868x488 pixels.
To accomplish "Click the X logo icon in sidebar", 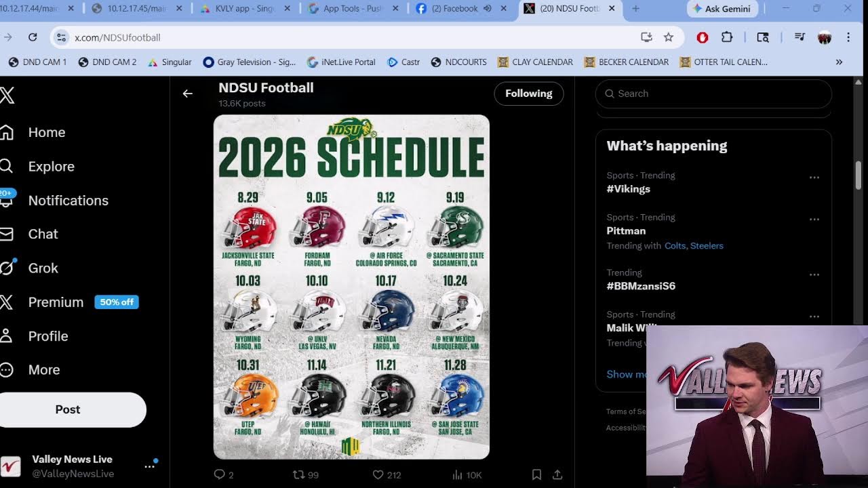I will coord(7,95).
